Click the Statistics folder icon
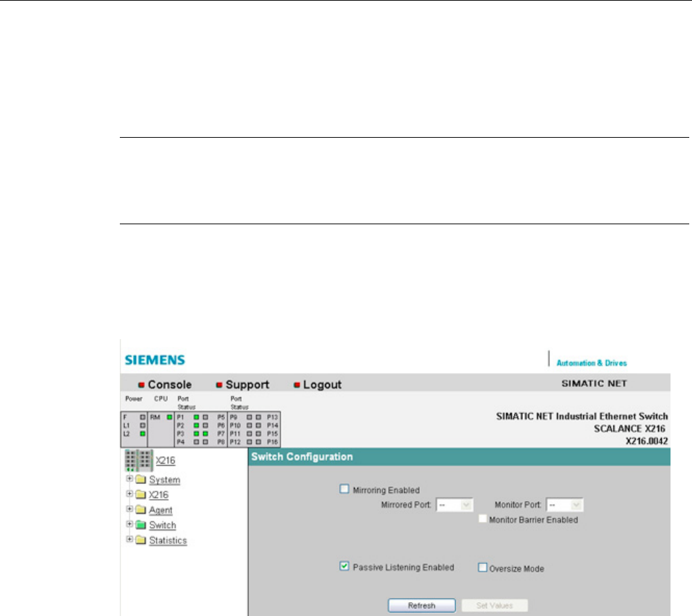Viewport: 692px width, 616px height. tap(141, 540)
